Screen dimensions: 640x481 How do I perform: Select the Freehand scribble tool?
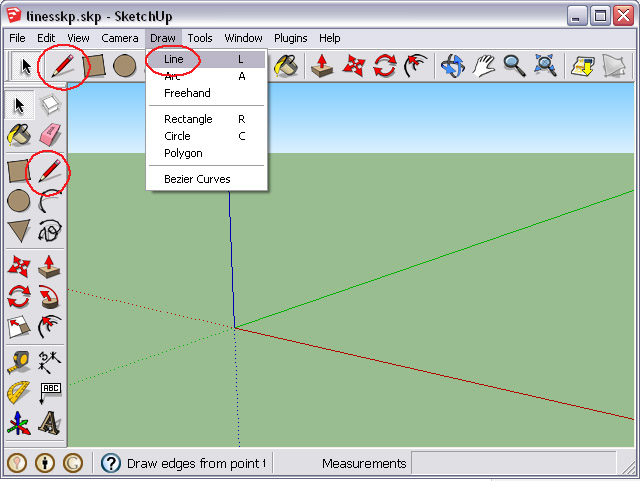click(50, 231)
